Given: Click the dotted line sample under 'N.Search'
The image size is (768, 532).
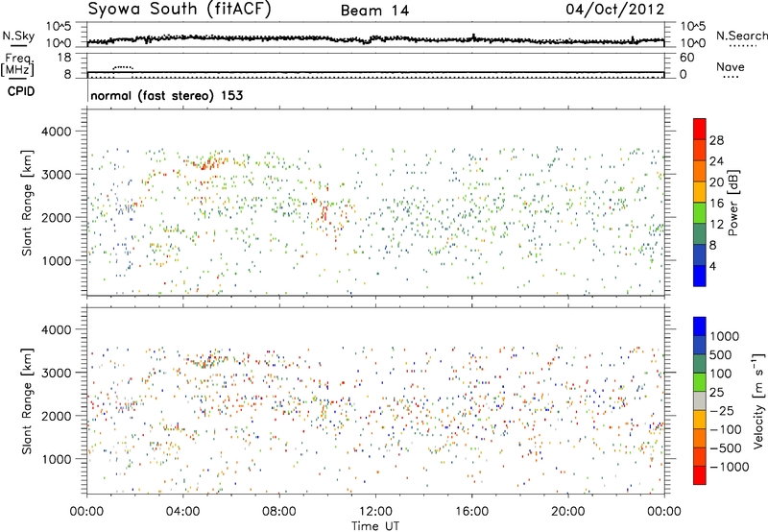Looking at the screenshot, I should (x=742, y=45).
